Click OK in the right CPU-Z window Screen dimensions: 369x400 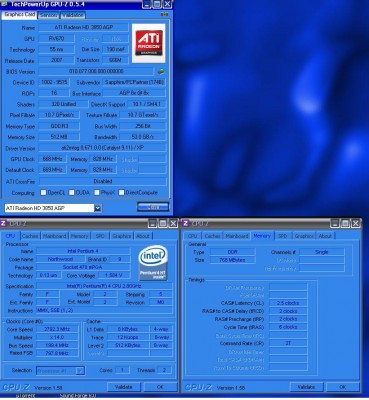(x=342, y=387)
